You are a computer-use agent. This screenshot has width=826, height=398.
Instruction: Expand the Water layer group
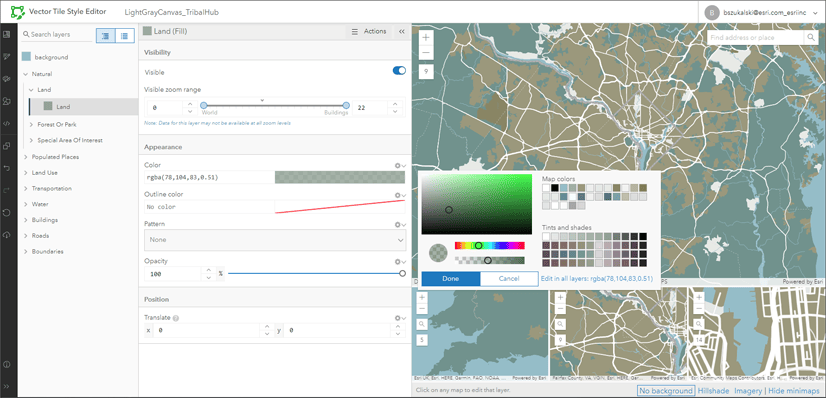click(x=25, y=204)
